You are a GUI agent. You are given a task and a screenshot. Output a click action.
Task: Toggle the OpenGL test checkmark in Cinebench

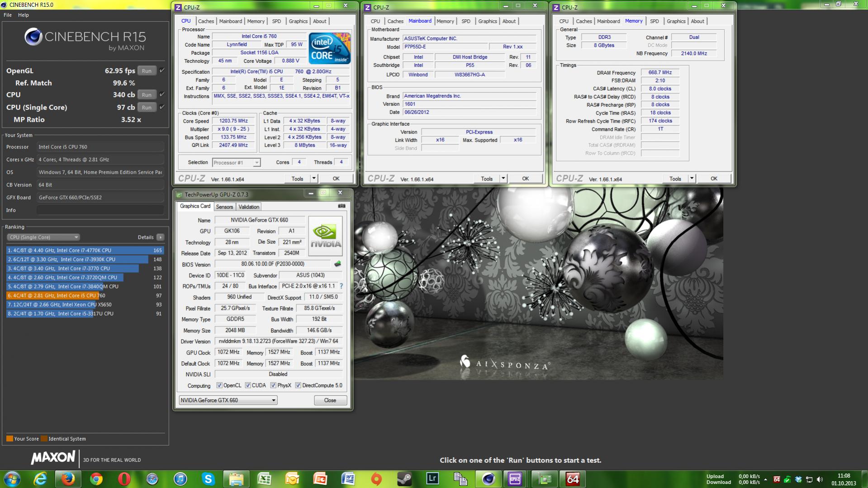(162, 71)
